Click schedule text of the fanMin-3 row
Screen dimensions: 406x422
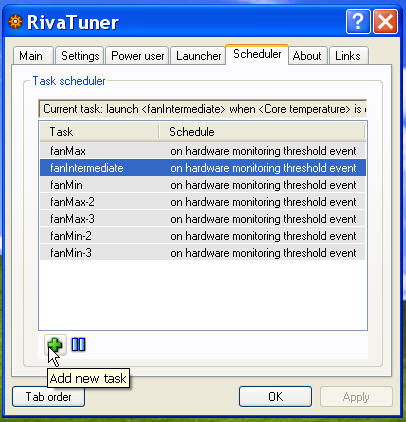pyautogui.click(x=263, y=253)
